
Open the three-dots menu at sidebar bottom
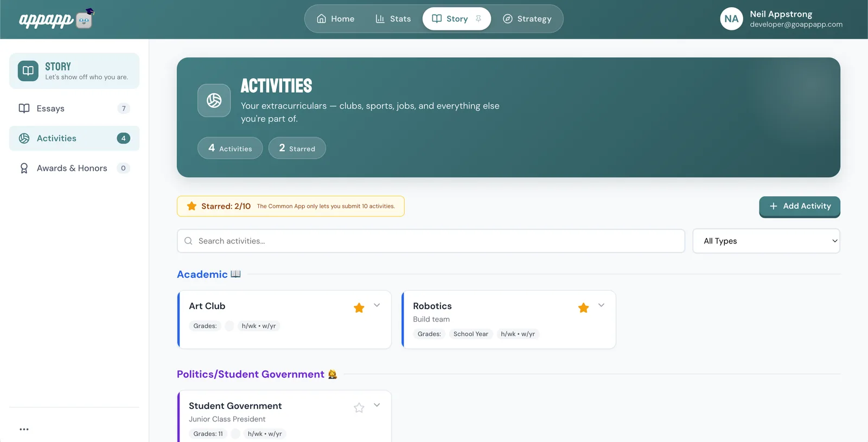click(x=24, y=429)
